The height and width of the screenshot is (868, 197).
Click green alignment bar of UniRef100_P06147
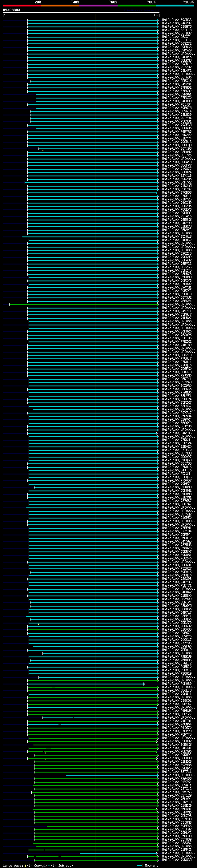pyautogui.click(x=93, y=704)
